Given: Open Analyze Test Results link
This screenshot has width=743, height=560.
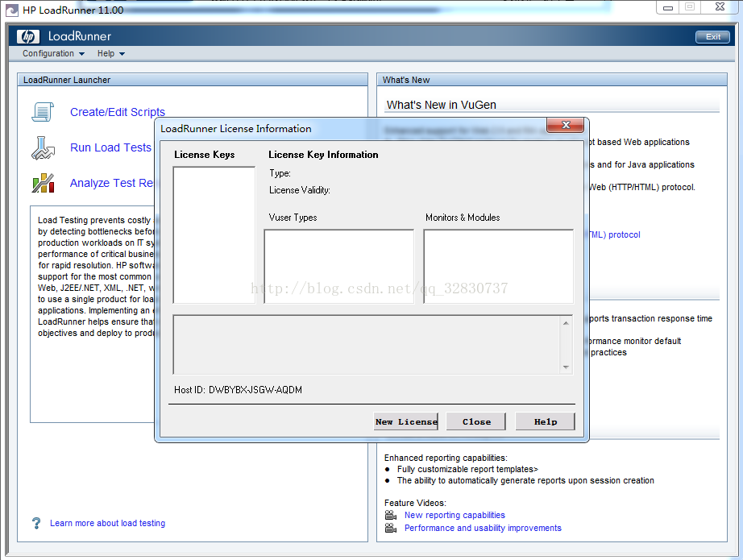Looking at the screenshot, I should pos(112,184).
